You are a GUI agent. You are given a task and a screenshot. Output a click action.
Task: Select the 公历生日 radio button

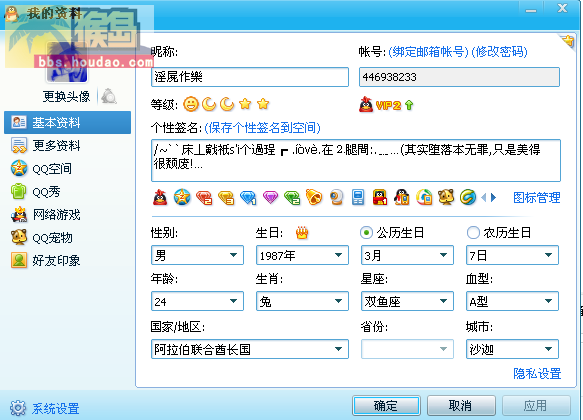366,233
